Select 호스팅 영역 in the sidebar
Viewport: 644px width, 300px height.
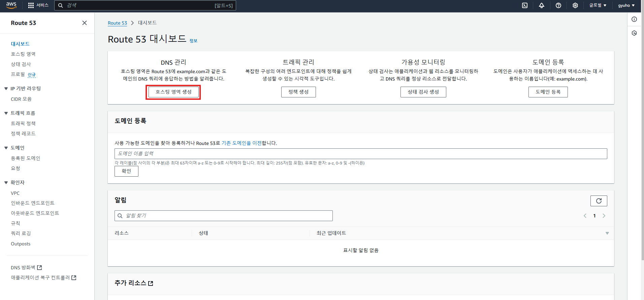coord(23,54)
